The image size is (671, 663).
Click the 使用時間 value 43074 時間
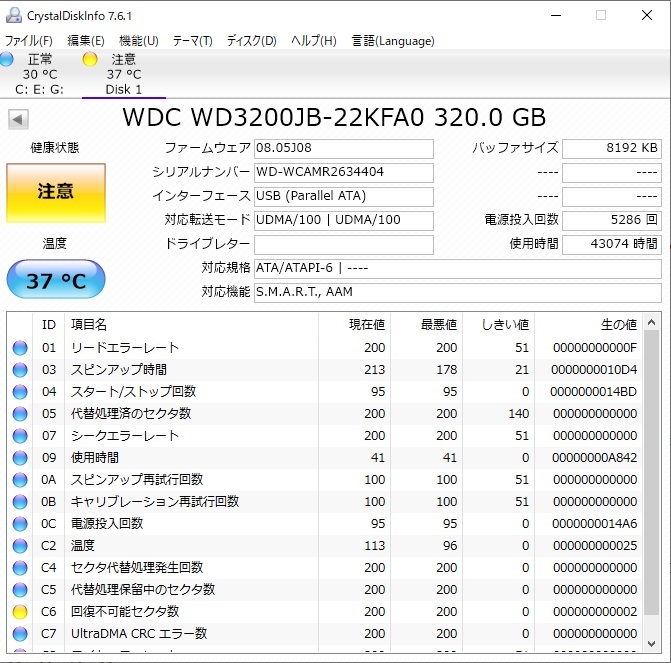click(612, 244)
